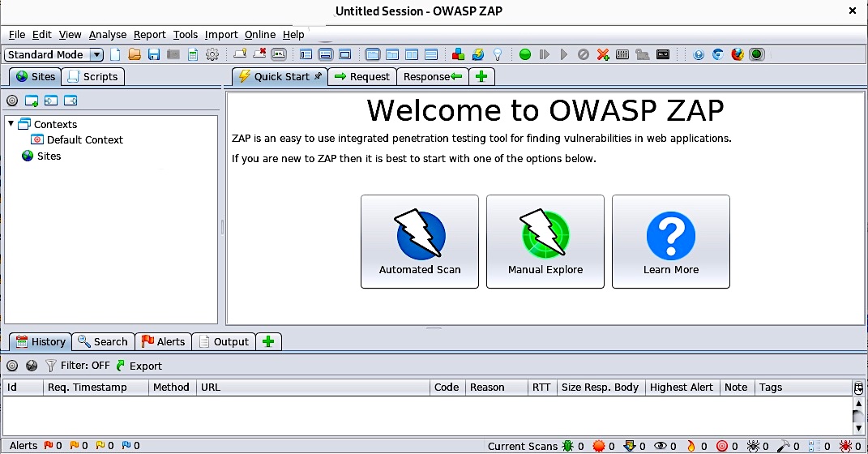Open Options via the gear icon
Viewport: 868px width, 454px height.
click(x=212, y=54)
